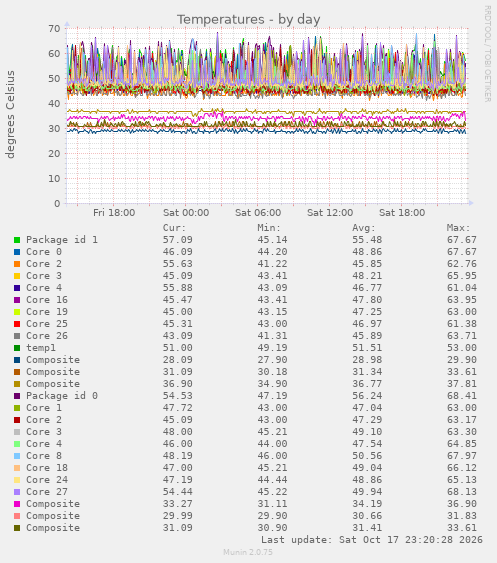Screen dimensions: 497x563
Task: Click the 'Composite' label with current 28.09
Action: click(x=53, y=360)
